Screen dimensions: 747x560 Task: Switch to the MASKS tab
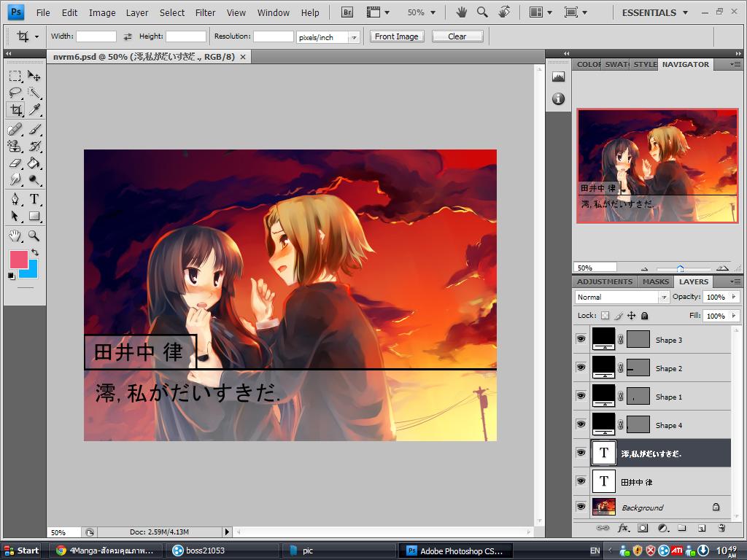[656, 281]
